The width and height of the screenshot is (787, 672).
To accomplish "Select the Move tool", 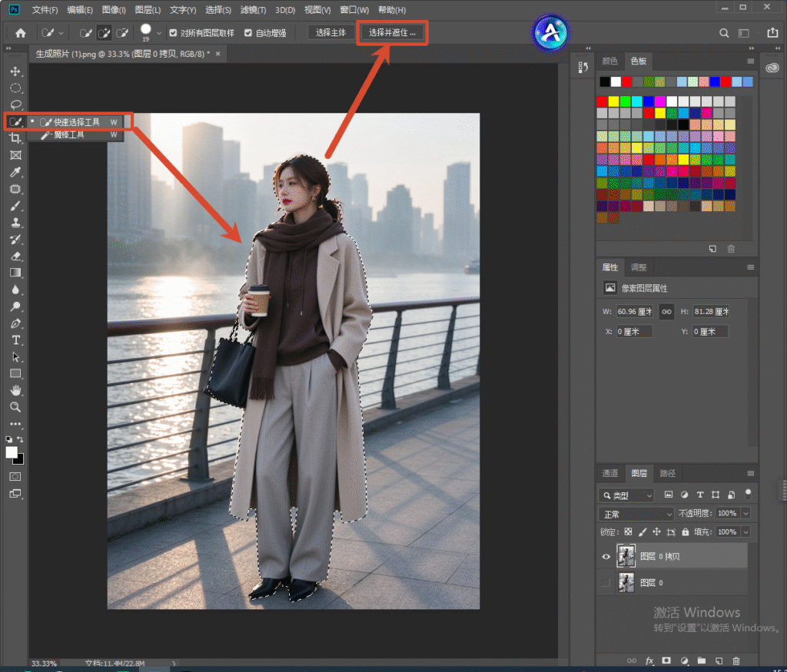I will [x=15, y=71].
